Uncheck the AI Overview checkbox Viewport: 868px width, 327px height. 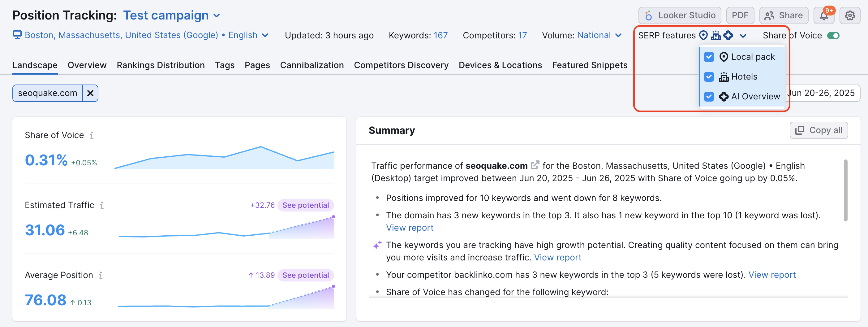(x=709, y=97)
